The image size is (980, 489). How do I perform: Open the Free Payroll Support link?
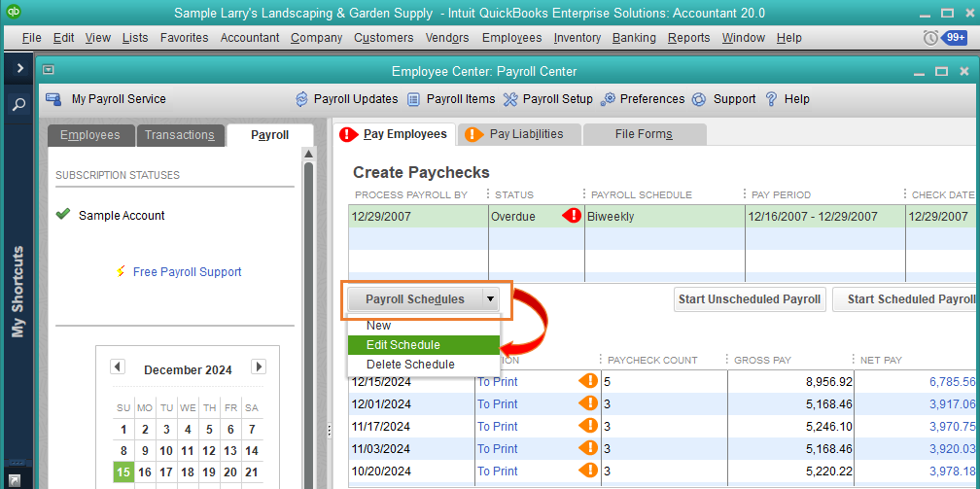point(187,272)
